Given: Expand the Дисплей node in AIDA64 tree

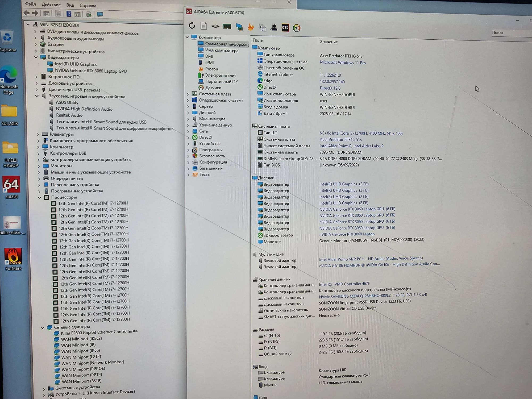Looking at the screenshot, I should point(188,113).
